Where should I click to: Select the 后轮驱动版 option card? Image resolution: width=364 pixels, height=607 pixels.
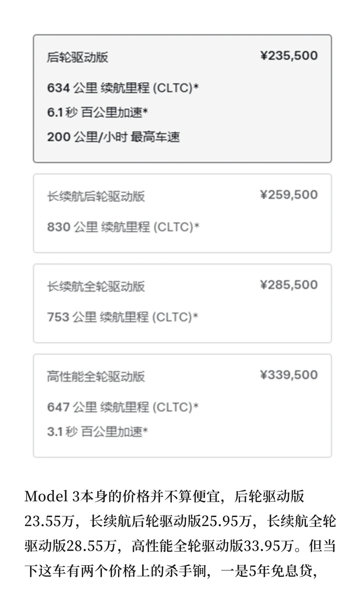click(x=182, y=98)
